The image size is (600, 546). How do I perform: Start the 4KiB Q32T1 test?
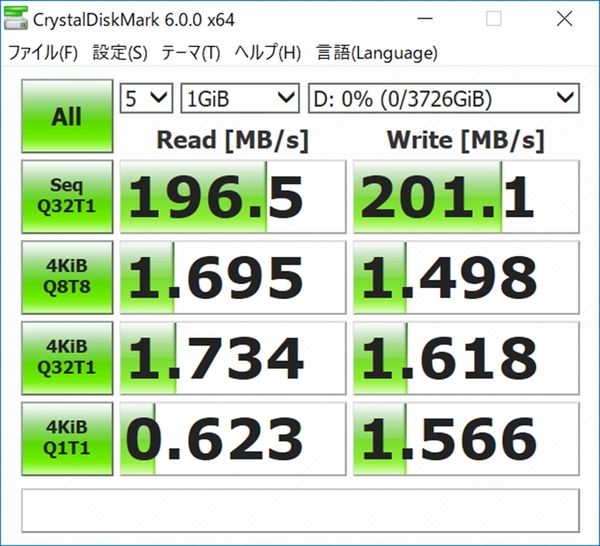pyautogui.click(x=67, y=358)
